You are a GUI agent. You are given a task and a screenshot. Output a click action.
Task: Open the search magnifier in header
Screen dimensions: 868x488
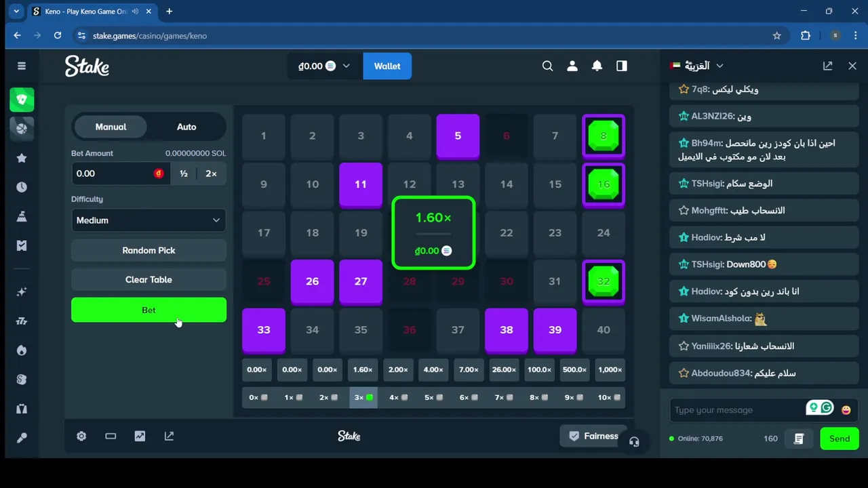tap(547, 66)
